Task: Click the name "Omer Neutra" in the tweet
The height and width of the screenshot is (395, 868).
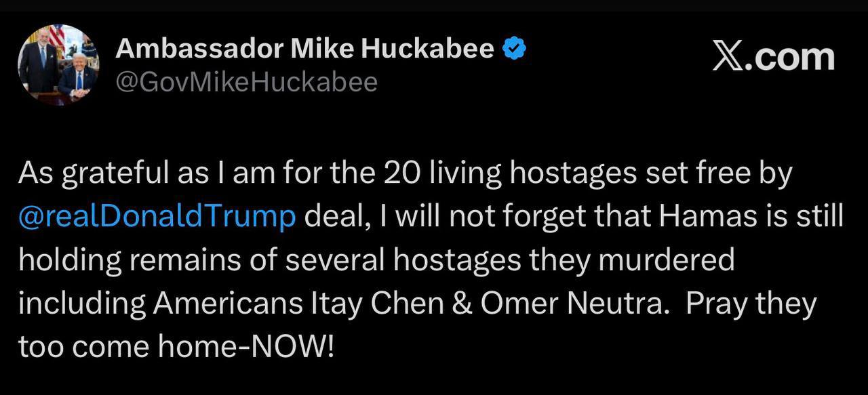Action: pyautogui.click(x=571, y=303)
